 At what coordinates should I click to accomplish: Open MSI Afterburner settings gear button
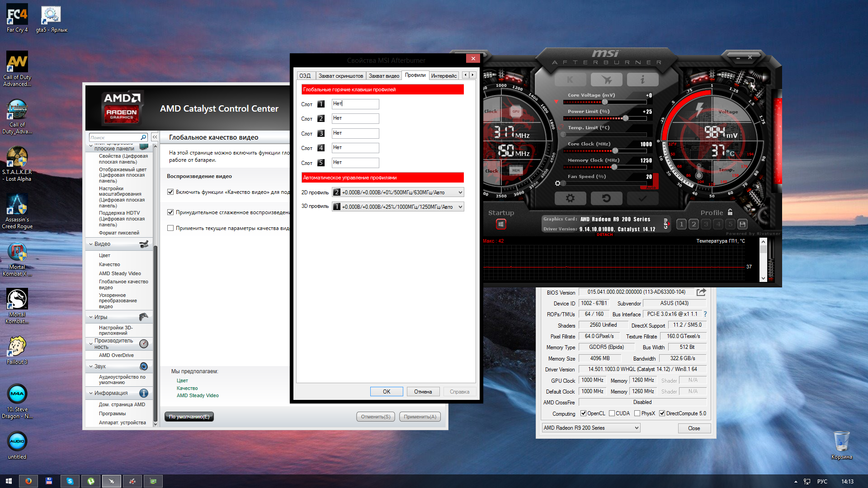[570, 198]
